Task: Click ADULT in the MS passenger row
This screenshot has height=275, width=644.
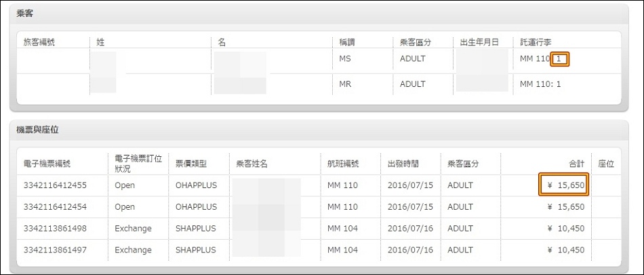Action: pos(413,59)
